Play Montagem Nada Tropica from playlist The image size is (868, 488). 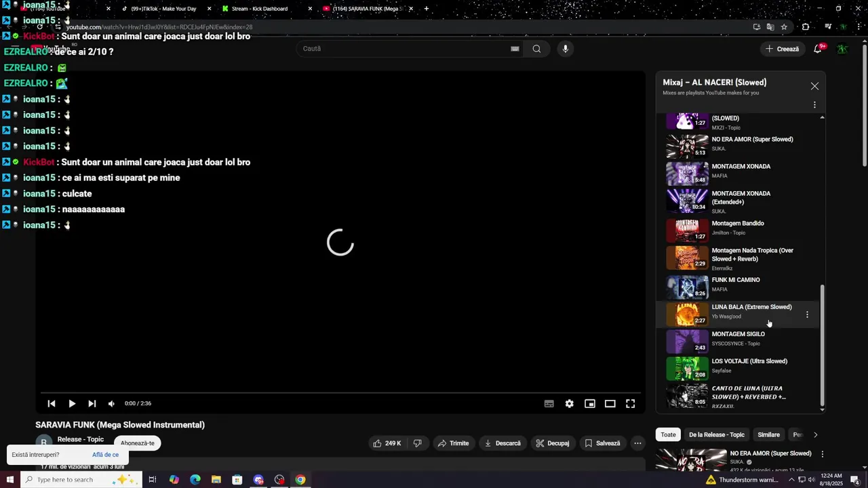(x=739, y=258)
